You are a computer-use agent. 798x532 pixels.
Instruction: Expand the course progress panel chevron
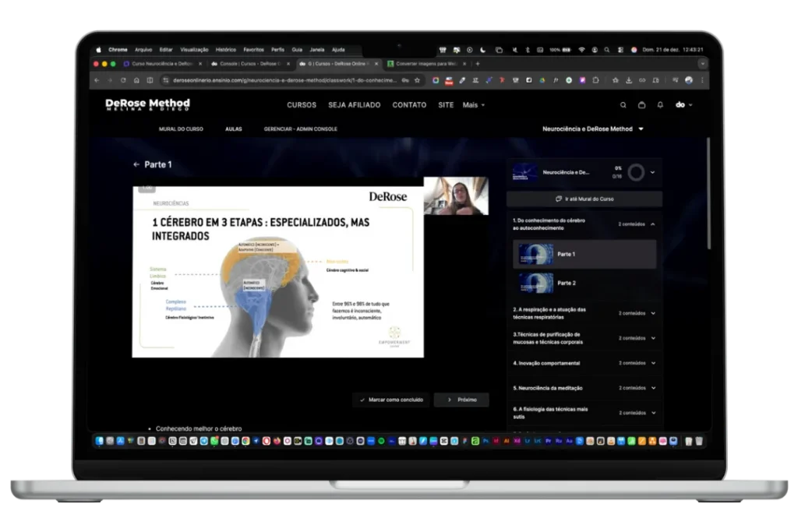coord(652,172)
